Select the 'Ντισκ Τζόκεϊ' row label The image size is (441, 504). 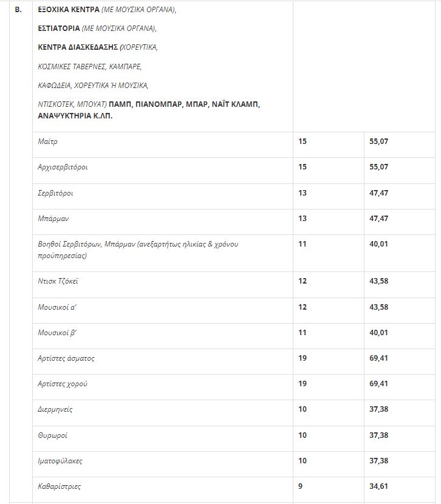[x=58, y=281]
